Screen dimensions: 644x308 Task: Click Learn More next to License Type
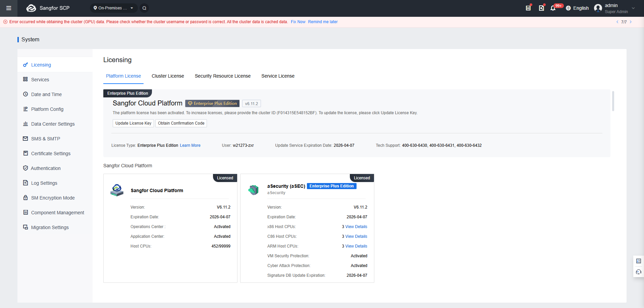[x=190, y=145]
